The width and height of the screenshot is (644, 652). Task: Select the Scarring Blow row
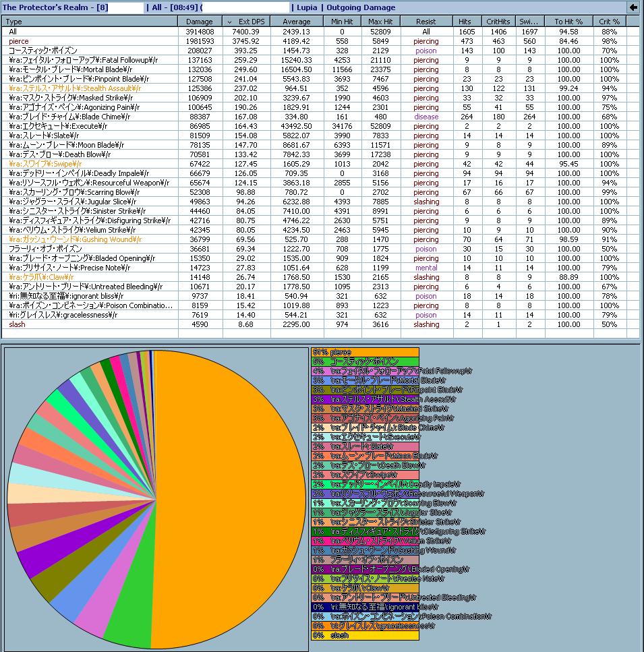tap(320, 192)
